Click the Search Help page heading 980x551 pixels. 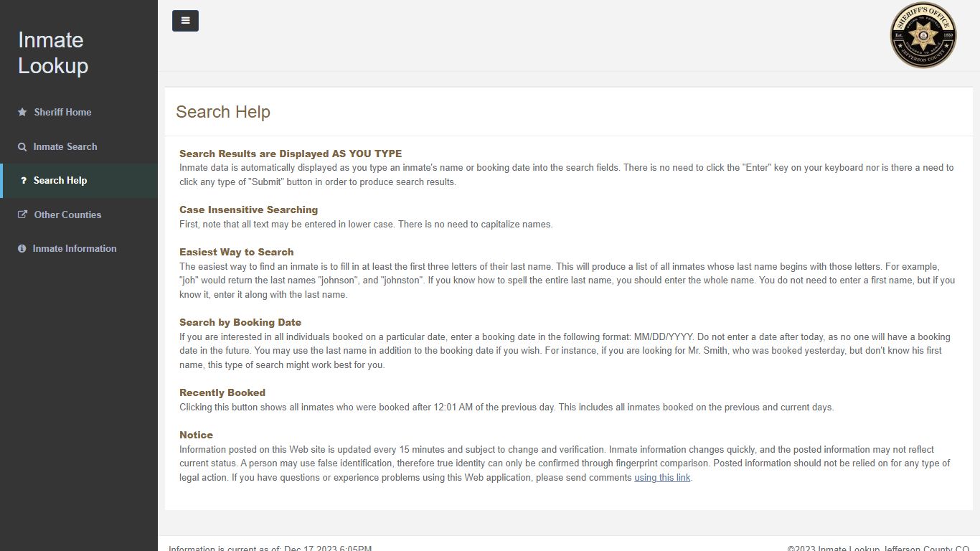pyautogui.click(x=223, y=112)
